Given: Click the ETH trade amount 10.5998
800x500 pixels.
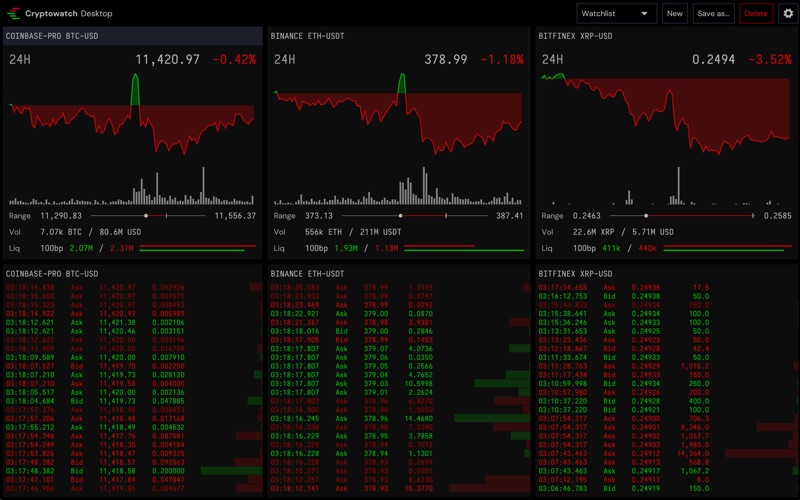Looking at the screenshot, I should [418, 384].
